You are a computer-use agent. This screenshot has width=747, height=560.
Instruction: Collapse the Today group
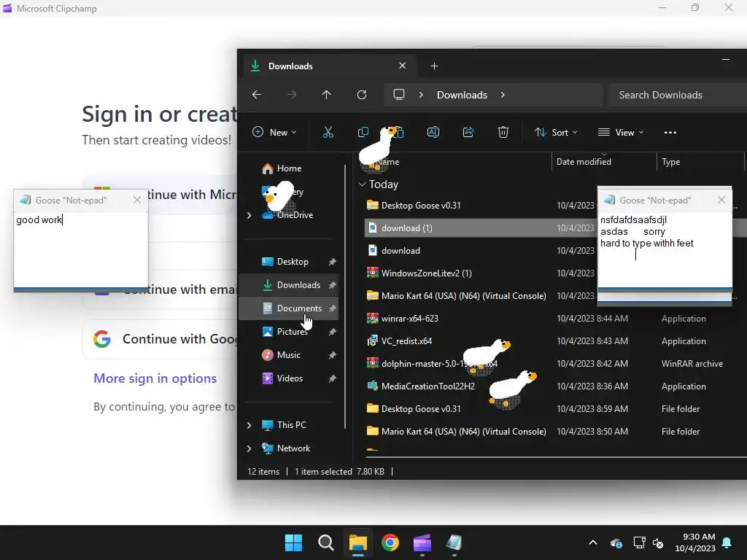click(362, 184)
